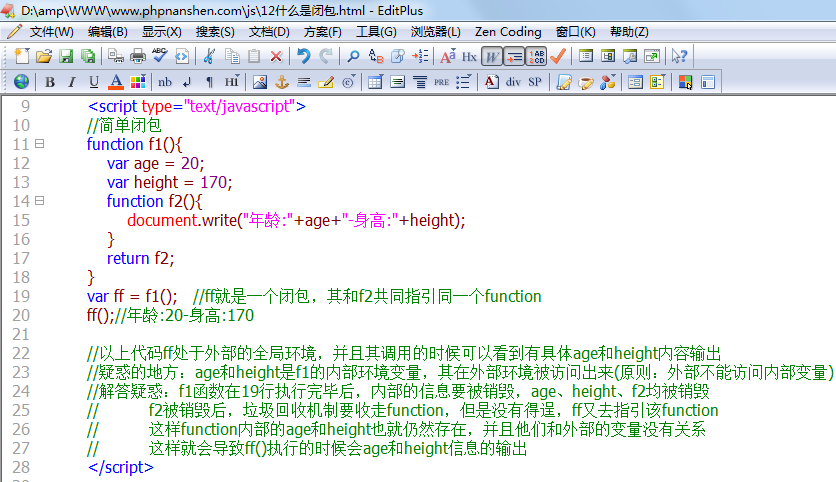Click the coffee cup applet icon
Image resolution: width=836 pixels, height=482 pixels.
(x=585, y=82)
